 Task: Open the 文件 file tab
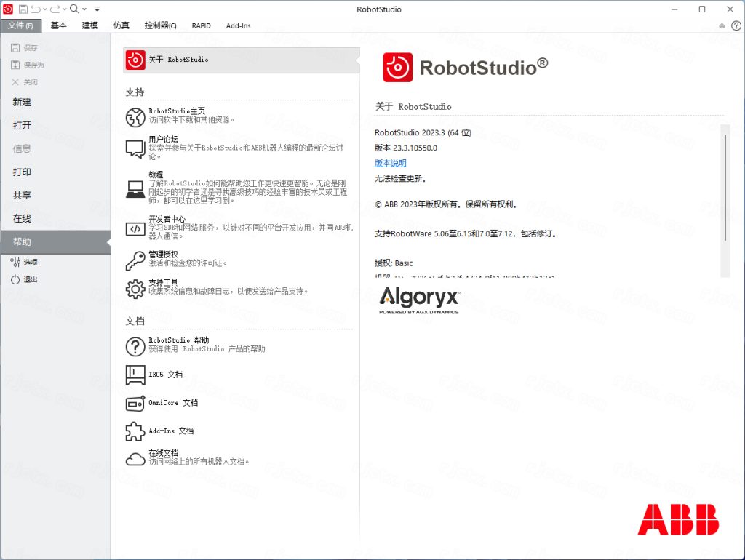click(x=21, y=25)
